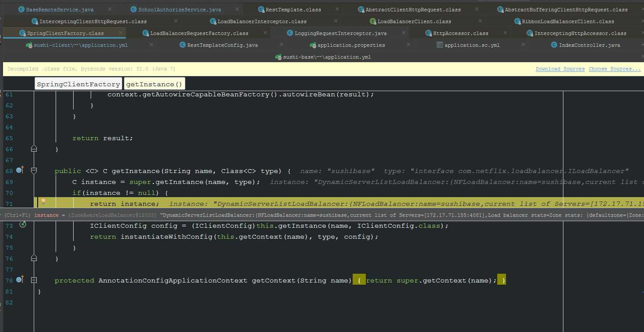Expand the folded getContext method at line 78
This screenshot has width=644, height=332.
34,280
